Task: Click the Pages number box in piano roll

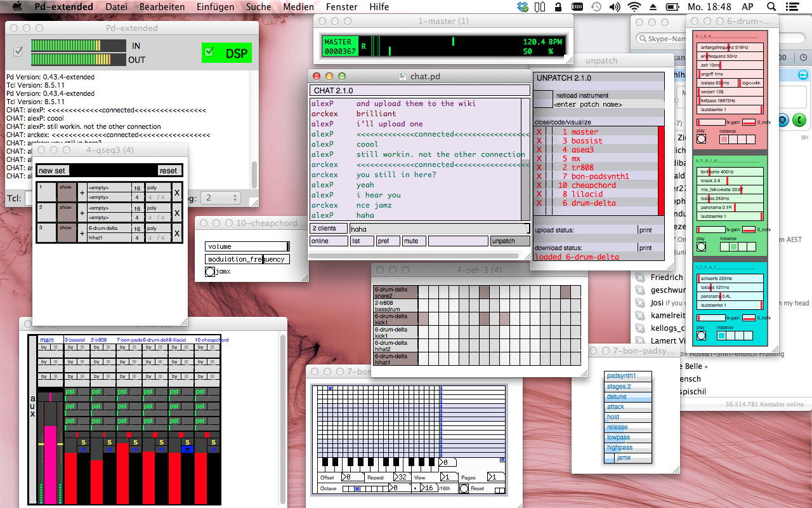Action: (x=495, y=477)
